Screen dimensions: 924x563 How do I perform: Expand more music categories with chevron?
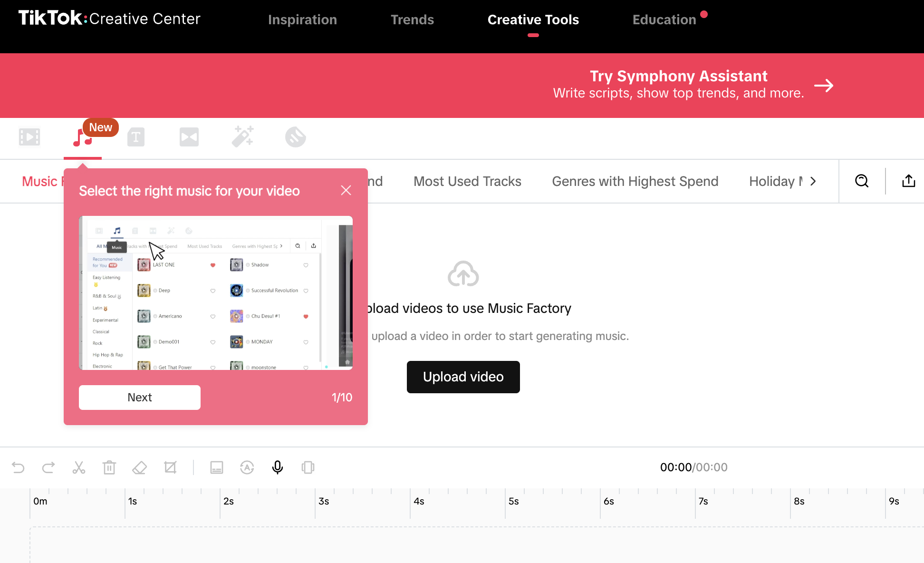click(813, 181)
